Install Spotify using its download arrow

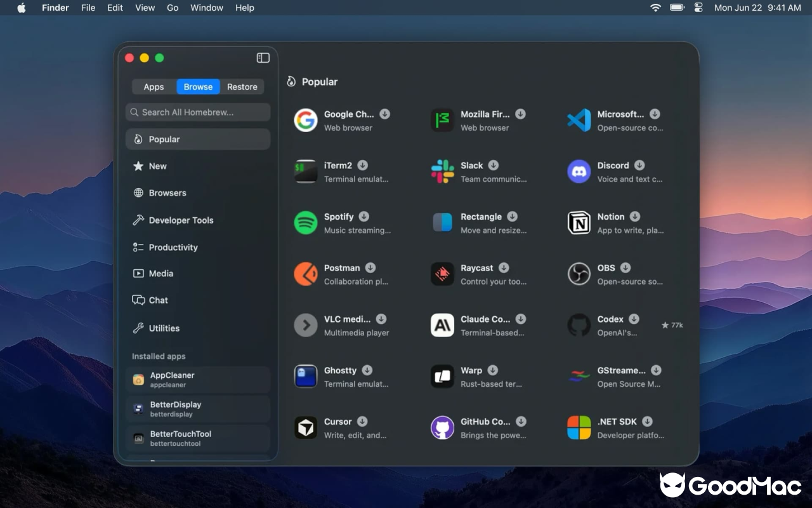pos(363,217)
